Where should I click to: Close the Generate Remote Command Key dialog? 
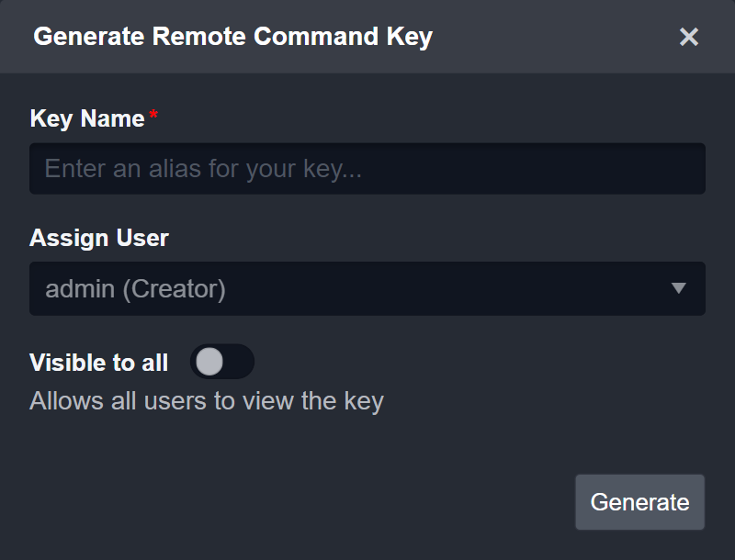689,37
